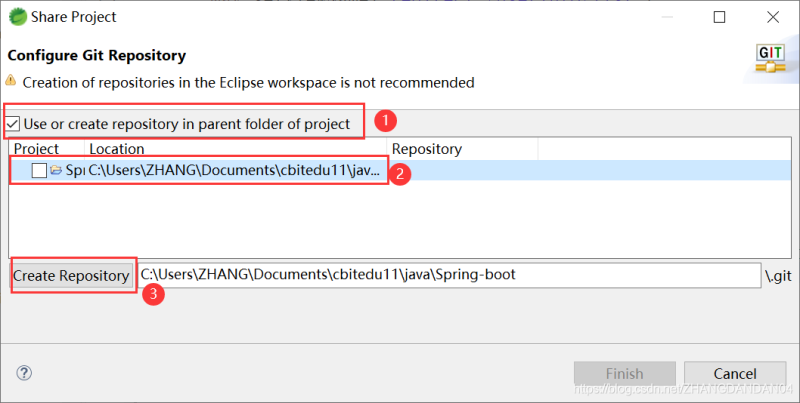Screen dimensions: 800x403
Task: Select the project location path in the row
Action: [x=234, y=171]
